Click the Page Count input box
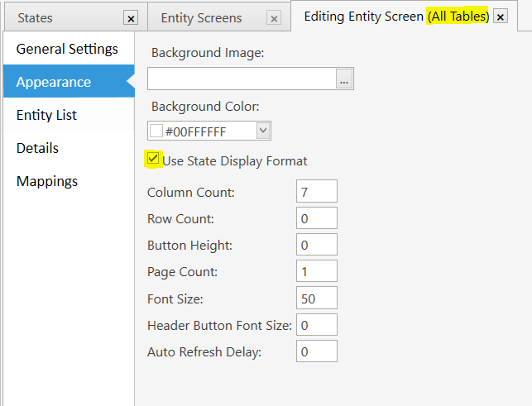Screen dimensions: 532x406 point(317,271)
